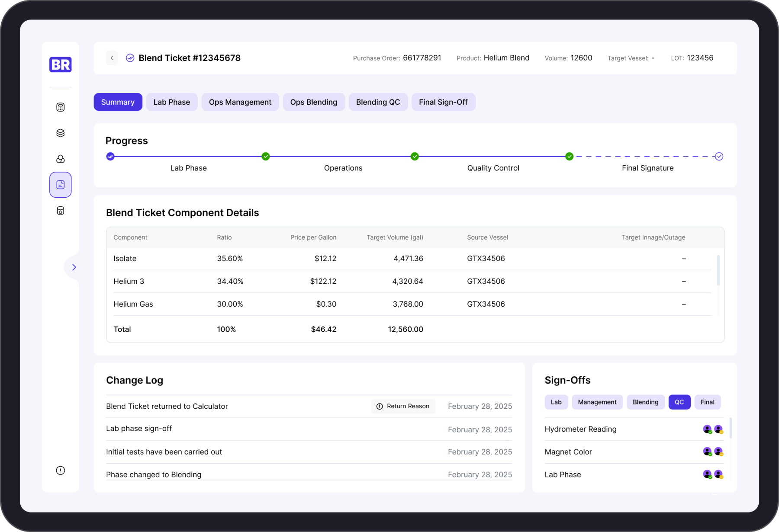Select the Blending QC tab
The image size is (779, 532).
(x=378, y=102)
